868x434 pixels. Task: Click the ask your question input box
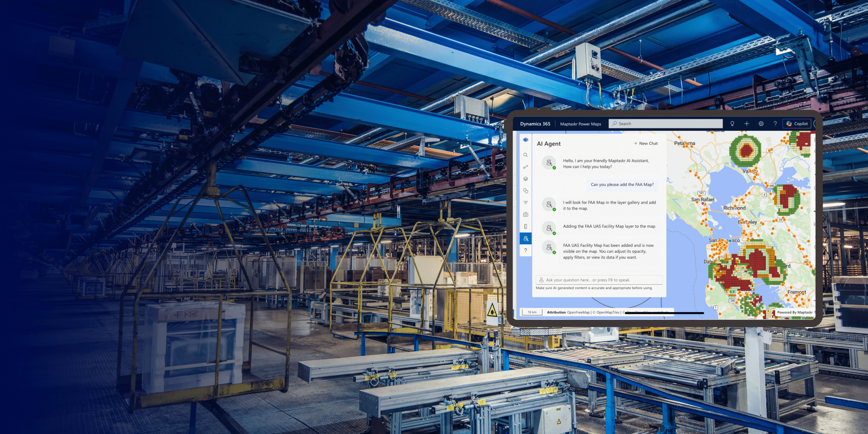[599, 280]
